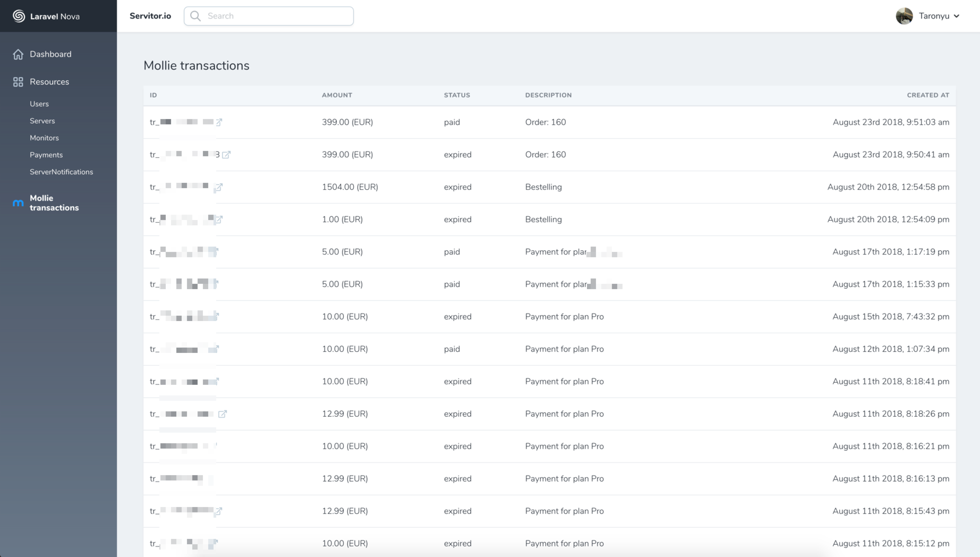
Task: Click the Mollie 'm' logo icon
Action: point(18,203)
